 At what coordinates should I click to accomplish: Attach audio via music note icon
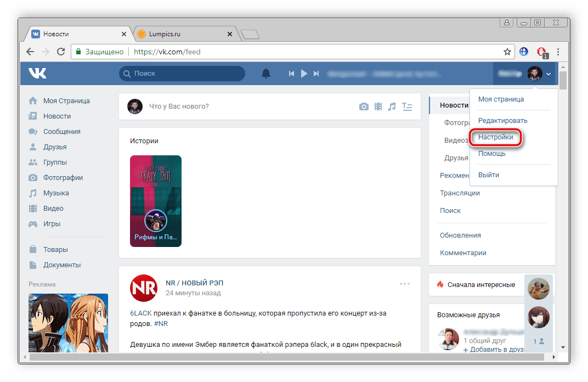coord(392,106)
